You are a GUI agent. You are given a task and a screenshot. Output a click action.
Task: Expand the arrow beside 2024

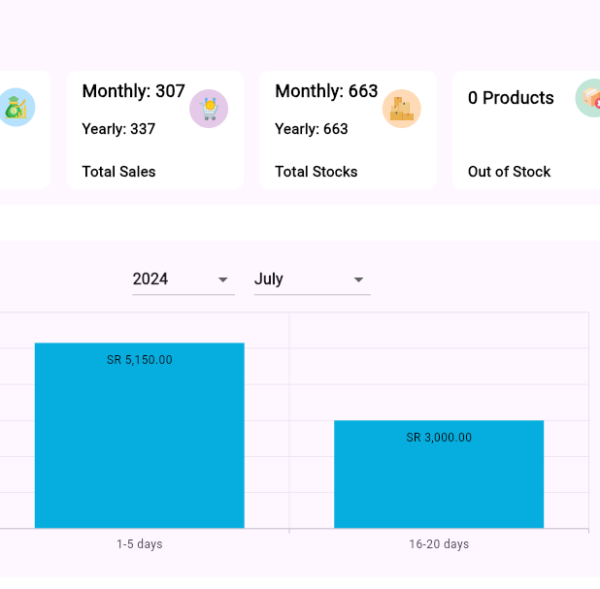[x=223, y=280]
